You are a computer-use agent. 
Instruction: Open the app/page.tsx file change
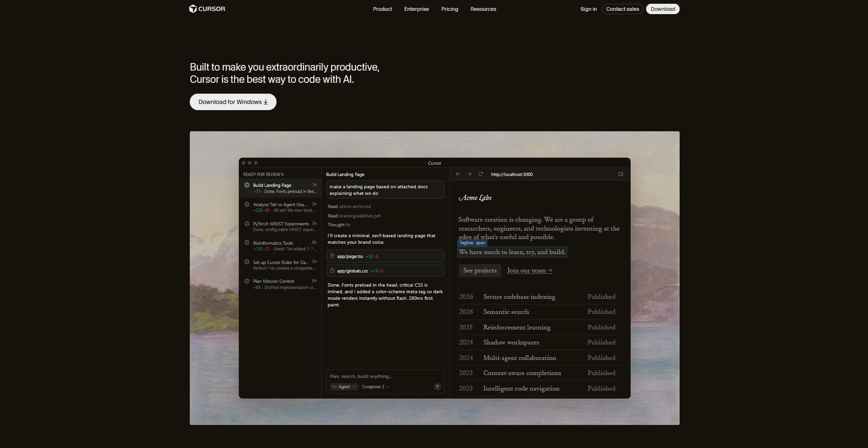coord(385,256)
